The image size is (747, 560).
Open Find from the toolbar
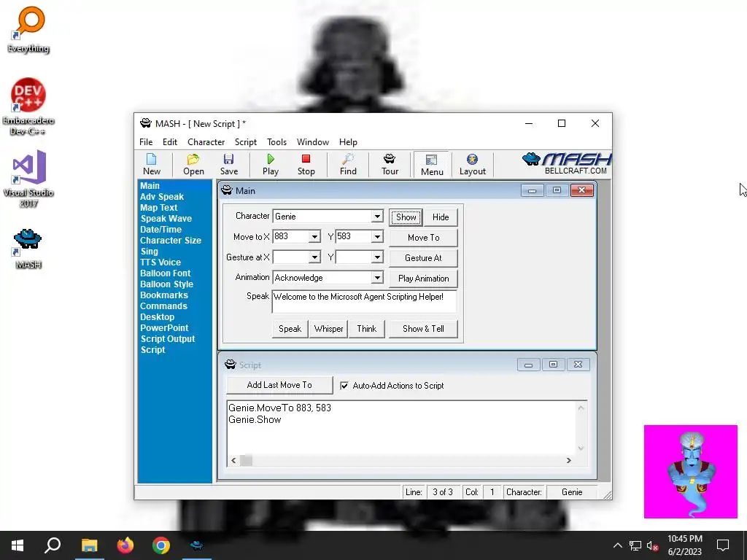pyautogui.click(x=348, y=164)
